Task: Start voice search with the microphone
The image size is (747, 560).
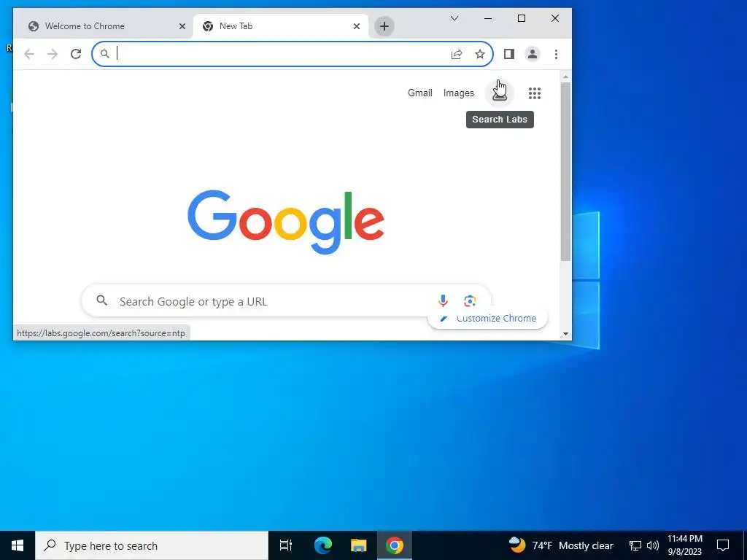Action: (x=443, y=301)
